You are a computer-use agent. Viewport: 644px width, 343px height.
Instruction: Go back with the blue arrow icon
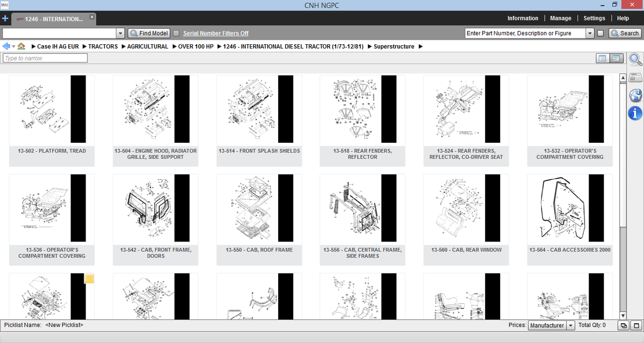tap(6, 46)
